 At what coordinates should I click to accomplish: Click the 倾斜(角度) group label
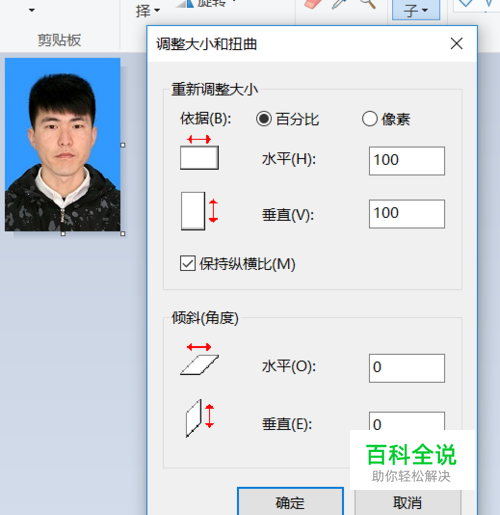pos(205,318)
